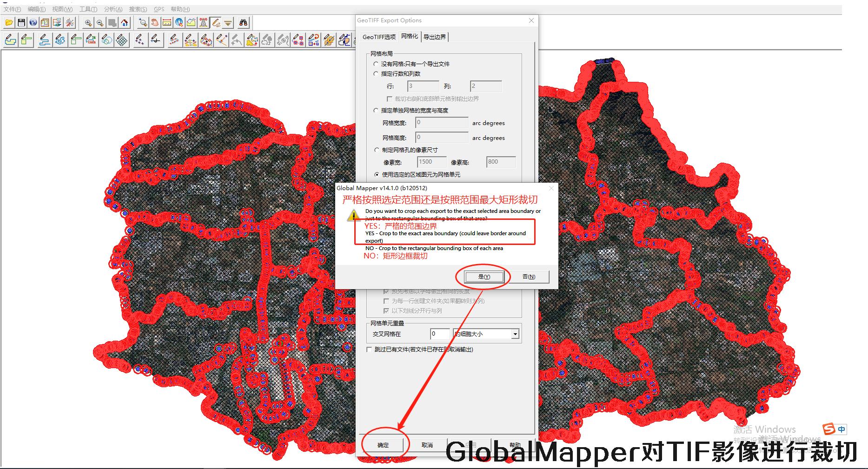Click the Open Data File folder icon
Image resolution: width=868 pixels, height=469 pixels.
9,22
